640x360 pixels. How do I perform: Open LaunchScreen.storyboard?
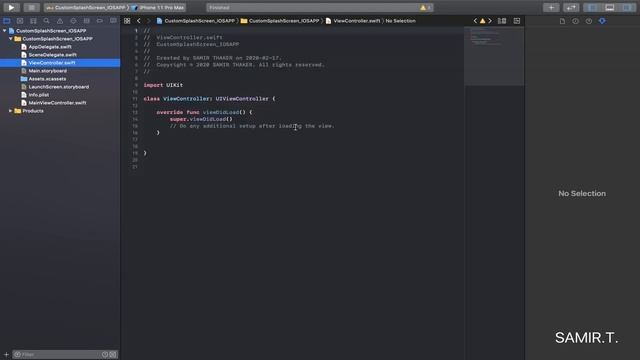(60, 87)
